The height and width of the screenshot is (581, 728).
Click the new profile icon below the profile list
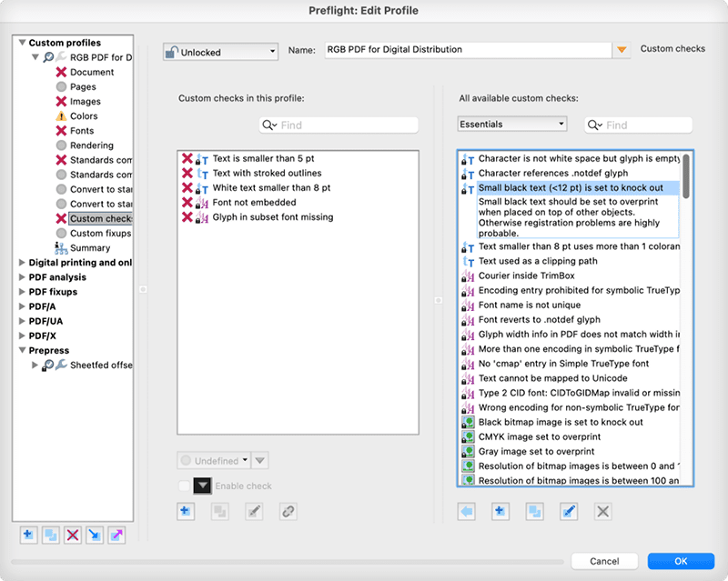[28, 536]
